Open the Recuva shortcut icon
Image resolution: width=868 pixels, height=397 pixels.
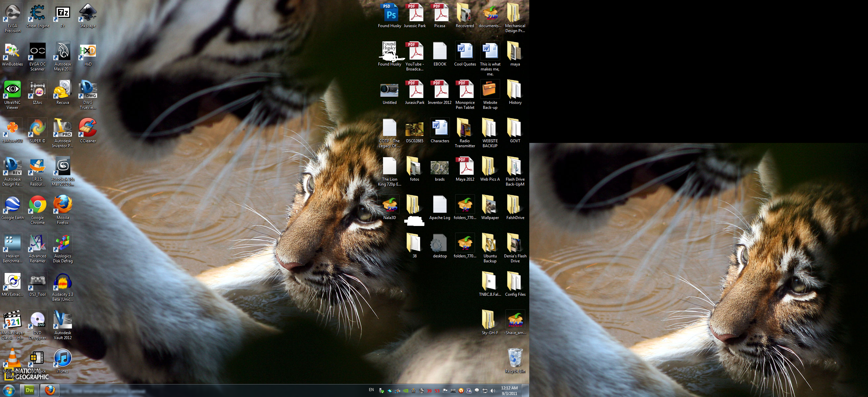pyautogui.click(x=63, y=91)
